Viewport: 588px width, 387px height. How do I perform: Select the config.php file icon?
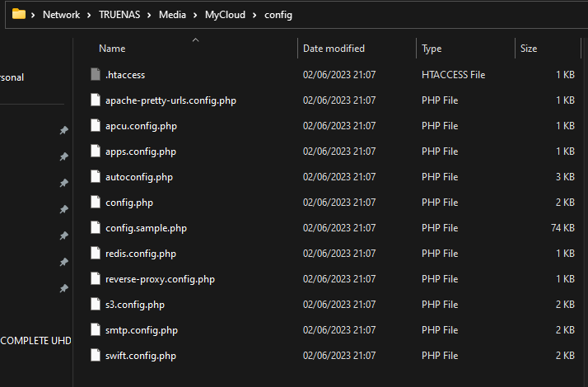point(96,202)
